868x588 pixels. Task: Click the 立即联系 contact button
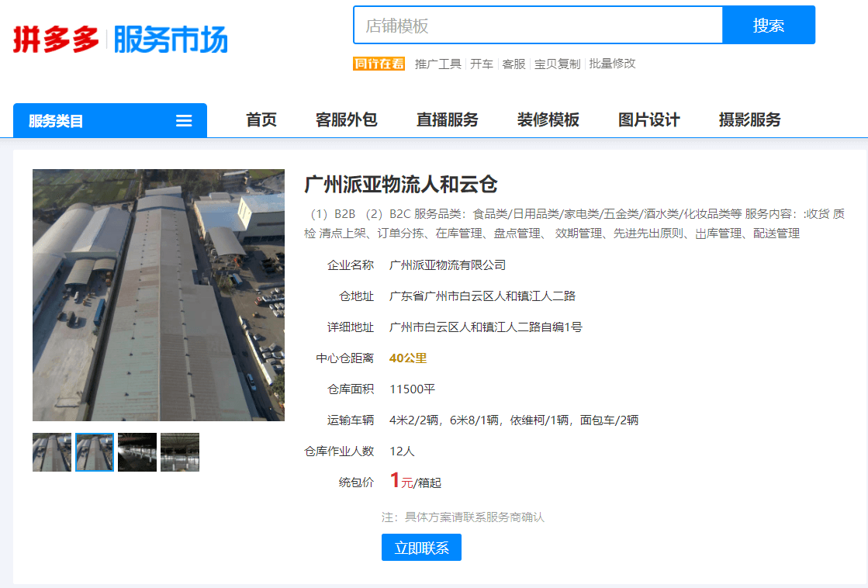click(421, 548)
